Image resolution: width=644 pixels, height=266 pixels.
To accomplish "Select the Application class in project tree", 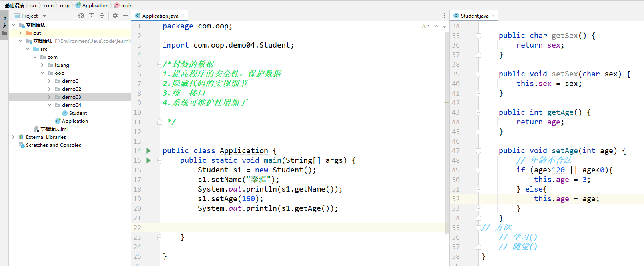I will tap(72, 121).
